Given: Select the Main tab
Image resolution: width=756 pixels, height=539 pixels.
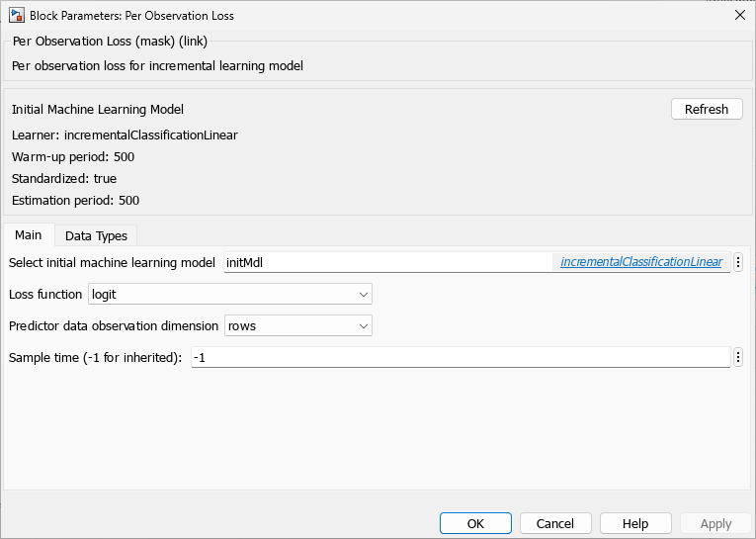Looking at the screenshot, I should [x=29, y=235].
